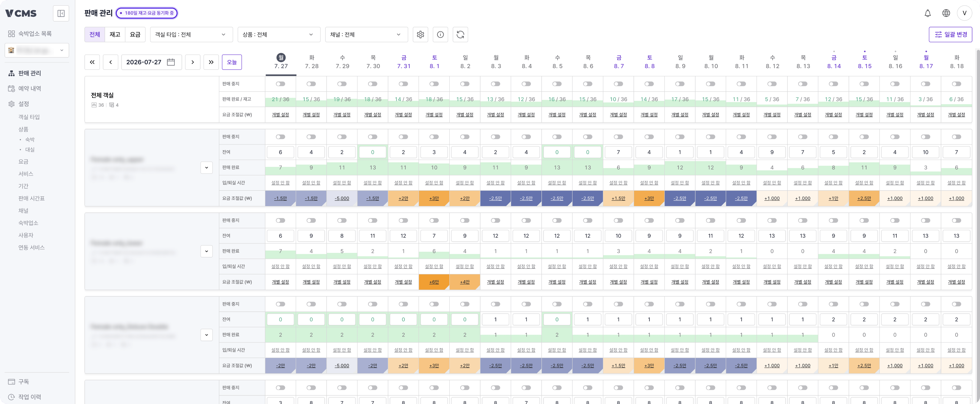This screenshot has height=404, width=980.
Task: Toggle 전체 객실 판매 중지 switch for 8.1
Action: pos(434,84)
